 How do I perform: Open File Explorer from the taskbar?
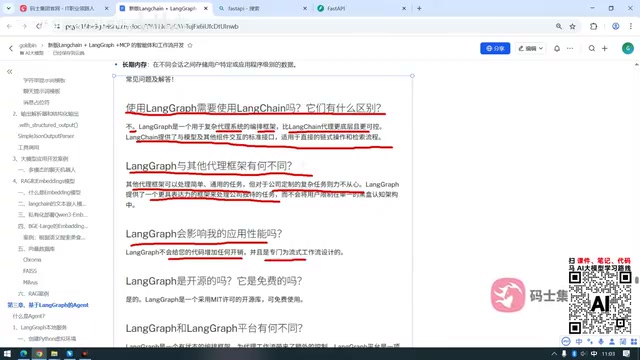[x=54, y=353]
